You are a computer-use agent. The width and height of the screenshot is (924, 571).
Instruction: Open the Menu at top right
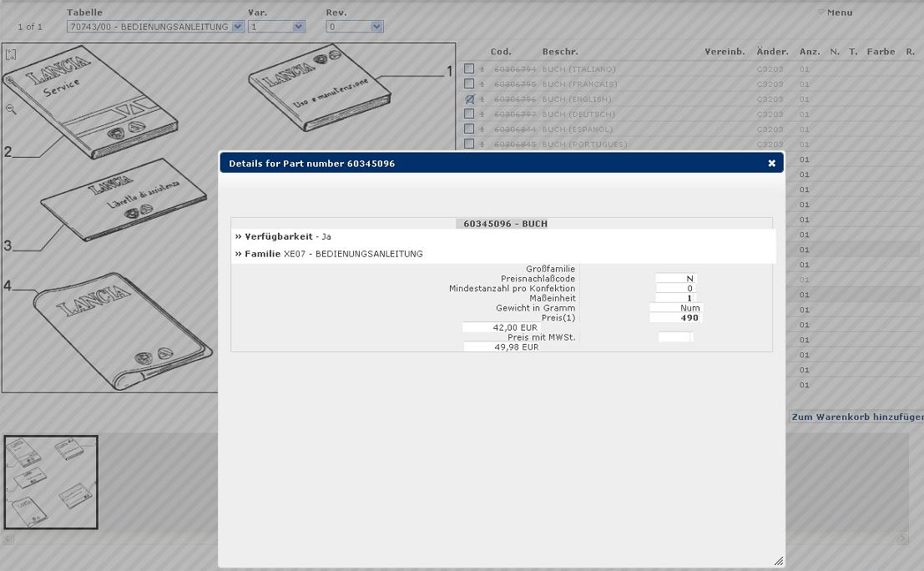pos(839,13)
